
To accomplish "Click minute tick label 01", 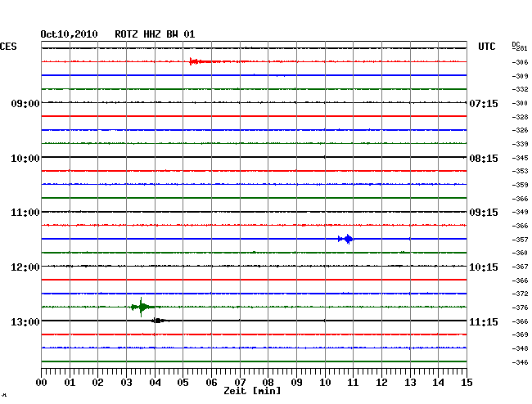I will click(x=70, y=383).
